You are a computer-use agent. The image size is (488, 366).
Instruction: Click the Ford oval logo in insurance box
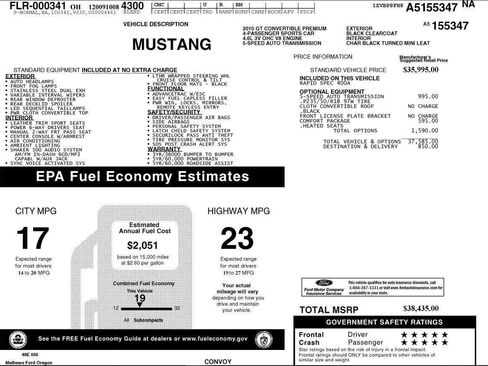(x=324, y=283)
